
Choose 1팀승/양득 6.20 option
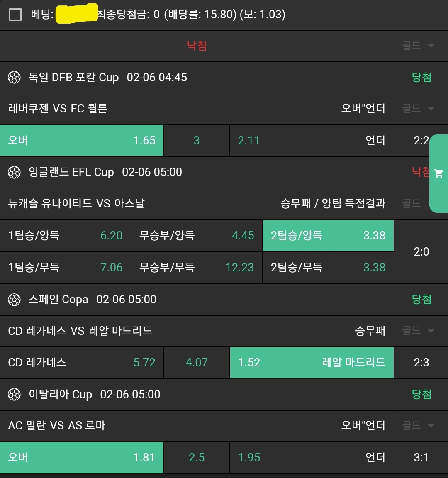pos(65,236)
